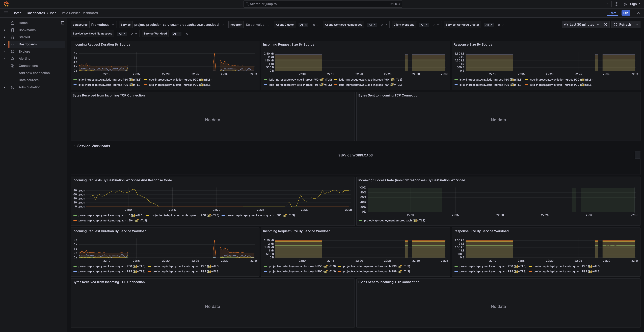
Task: Click the Alerting bell icon
Action: [13, 59]
